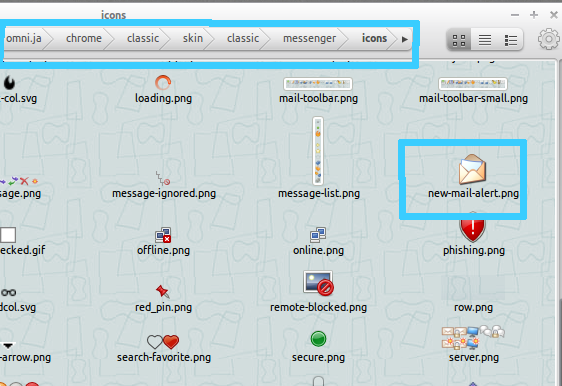The width and height of the screenshot is (562, 386).
Task: Click the message-ignored.png file name label
Action: (x=164, y=194)
